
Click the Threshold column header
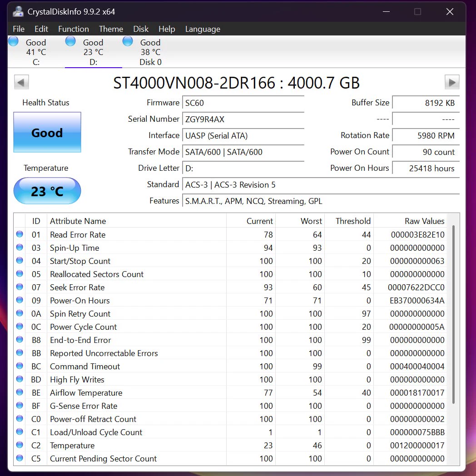click(x=349, y=221)
